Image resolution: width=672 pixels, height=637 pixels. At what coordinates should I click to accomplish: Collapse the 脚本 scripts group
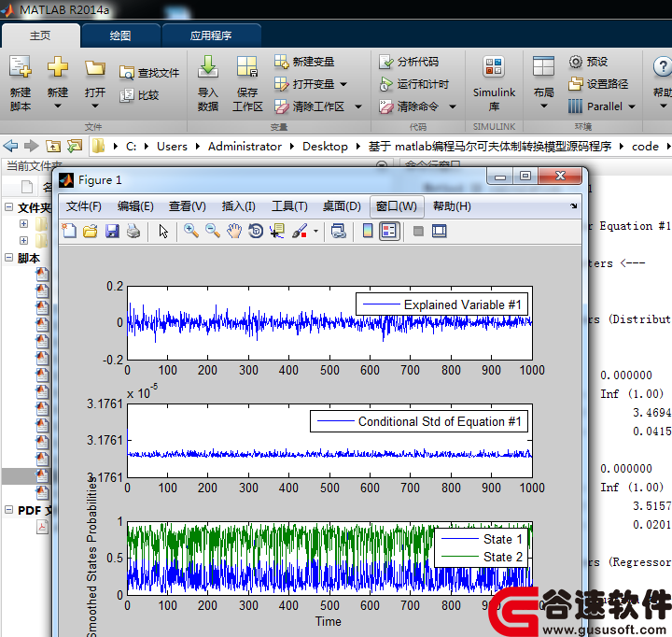(9, 258)
